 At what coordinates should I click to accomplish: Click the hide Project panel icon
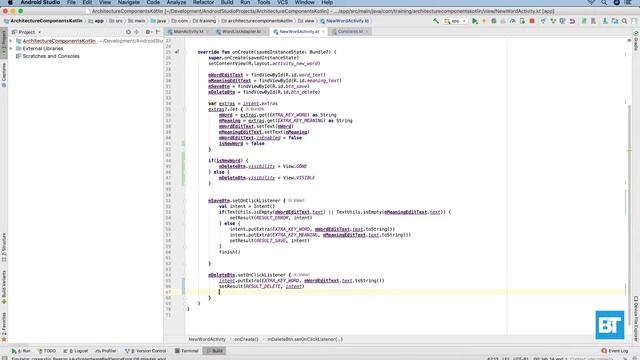point(158,32)
